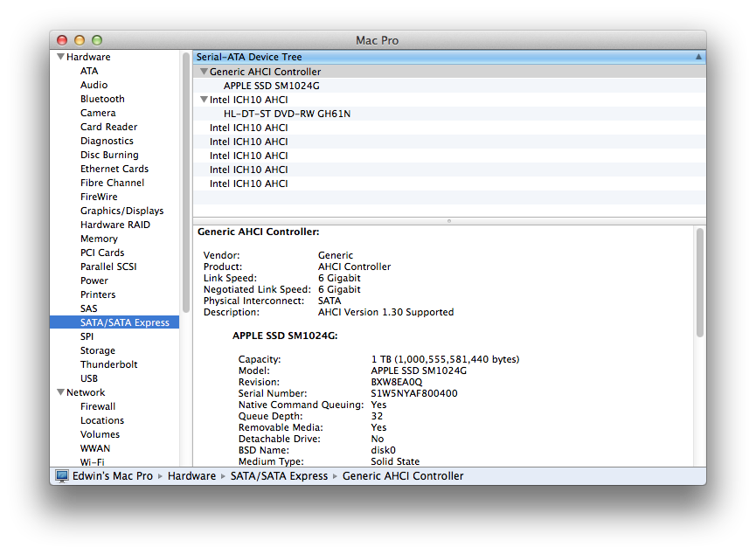Select Graphics/Displays in the sidebar
This screenshot has width=756, height=554.
click(x=122, y=211)
